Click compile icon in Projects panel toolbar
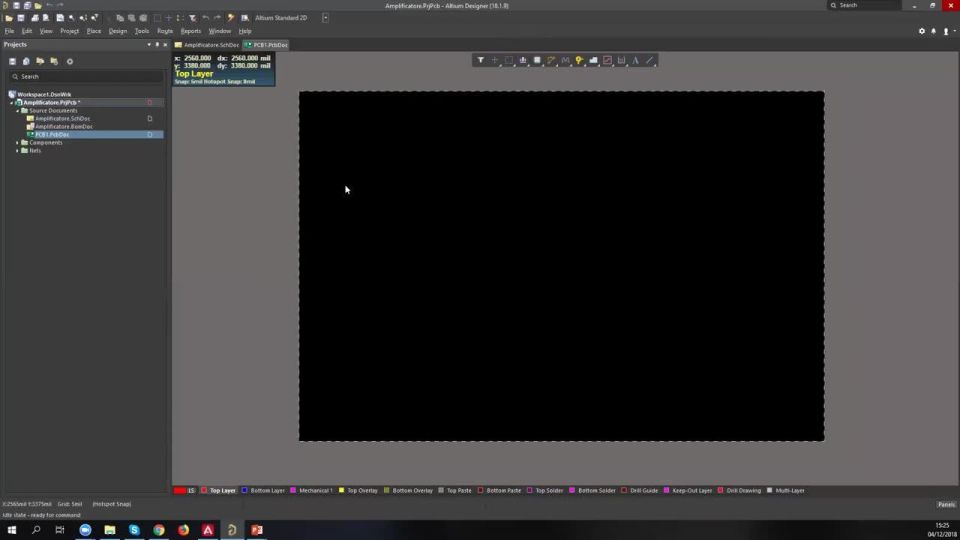The image size is (960, 540). [x=26, y=61]
